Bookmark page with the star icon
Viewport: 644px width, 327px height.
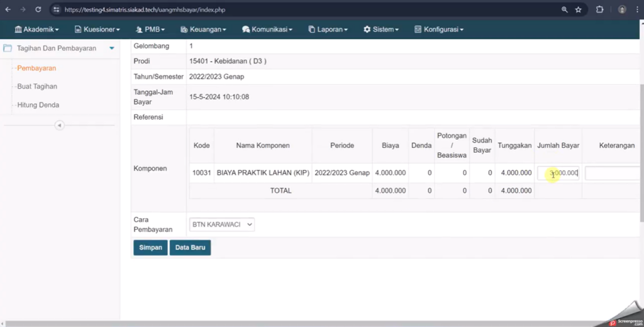[578, 9]
